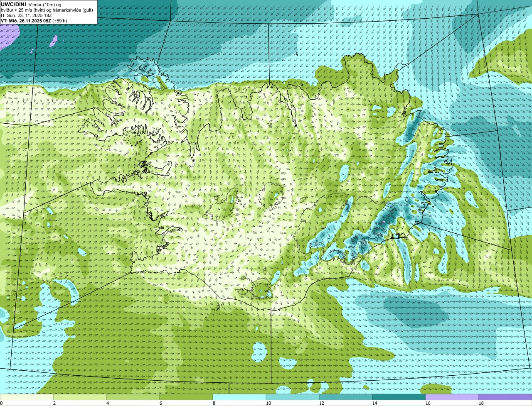Screen dimensions: 532x406
Task: Click the 'VT: Mið. 26.11.2025 05Z (+59 h)' line
Action: click(34, 21)
